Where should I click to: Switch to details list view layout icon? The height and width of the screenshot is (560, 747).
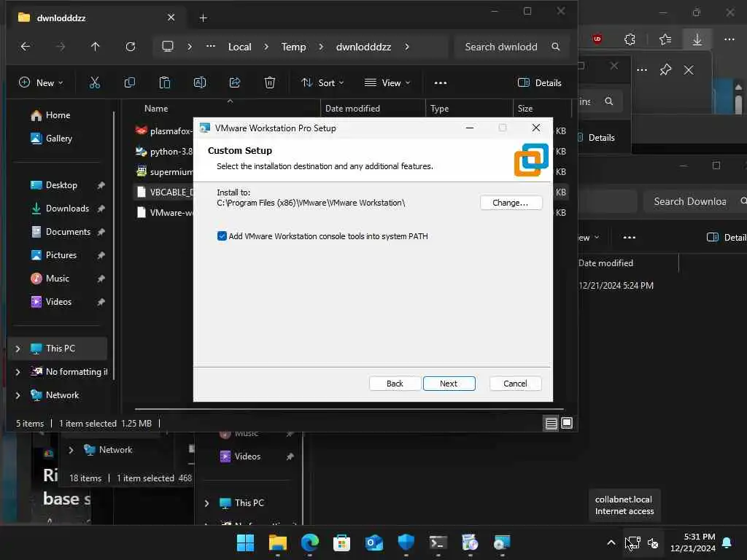click(x=551, y=424)
